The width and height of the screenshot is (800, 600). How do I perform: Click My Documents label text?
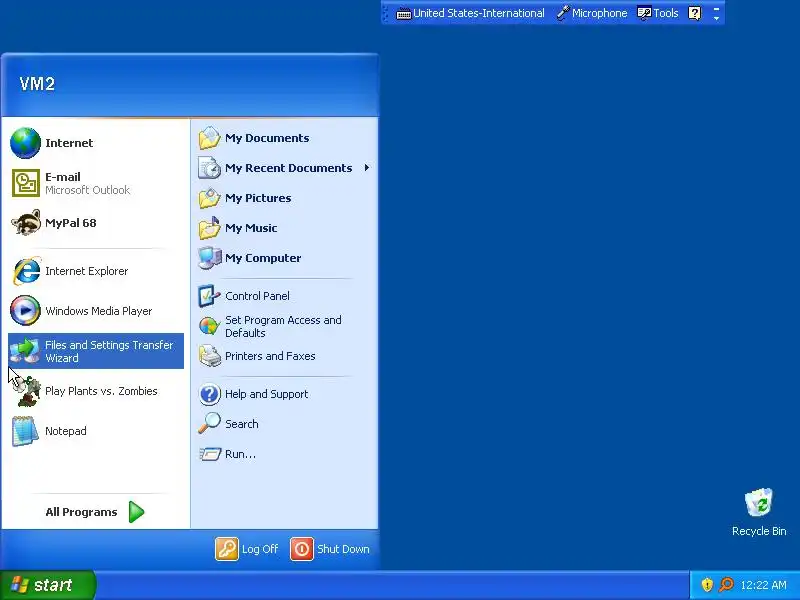coord(267,138)
